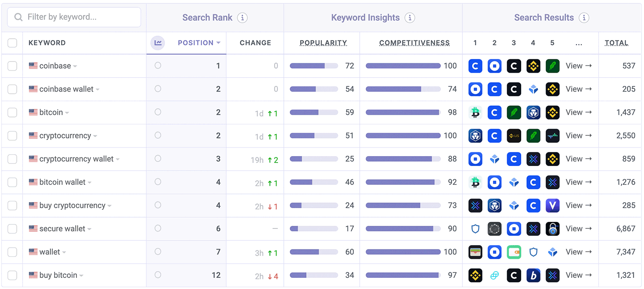644x289 pixels.
Task: Open third result icon in bitcoin wallet row
Action: (514, 182)
